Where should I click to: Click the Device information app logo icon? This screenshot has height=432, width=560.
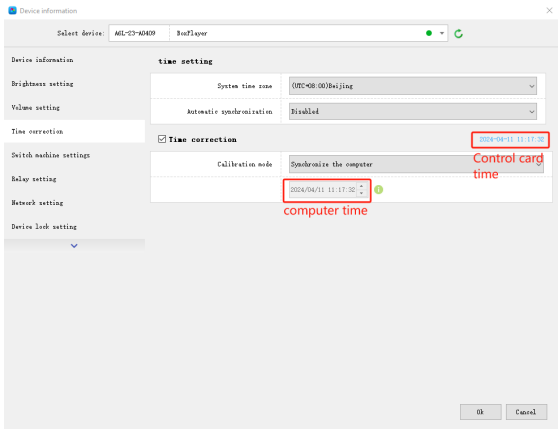point(12,10)
